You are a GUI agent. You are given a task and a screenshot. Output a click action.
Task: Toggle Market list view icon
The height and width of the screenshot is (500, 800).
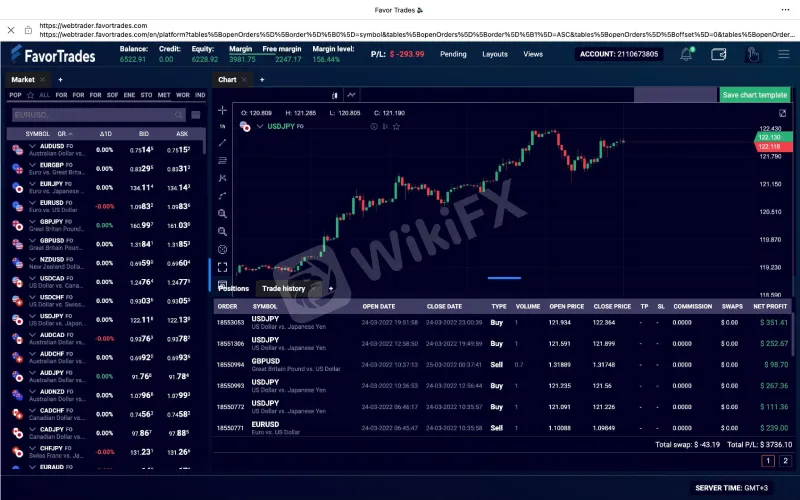195,115
